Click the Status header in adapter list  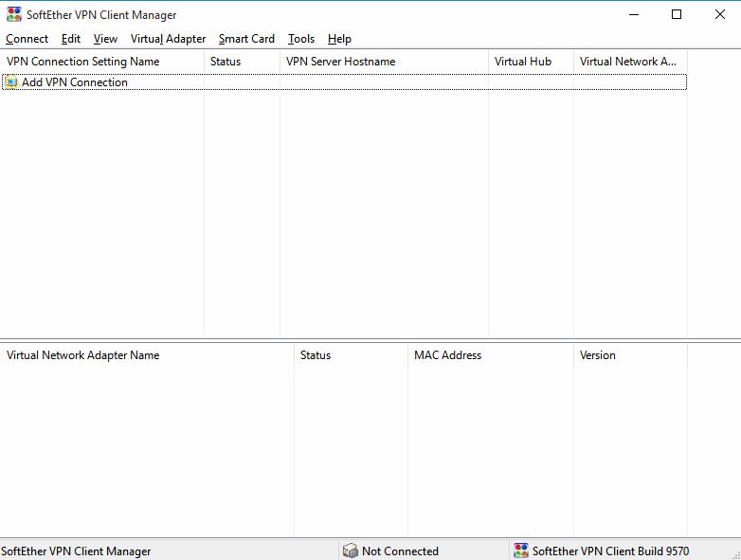(351, 355)
